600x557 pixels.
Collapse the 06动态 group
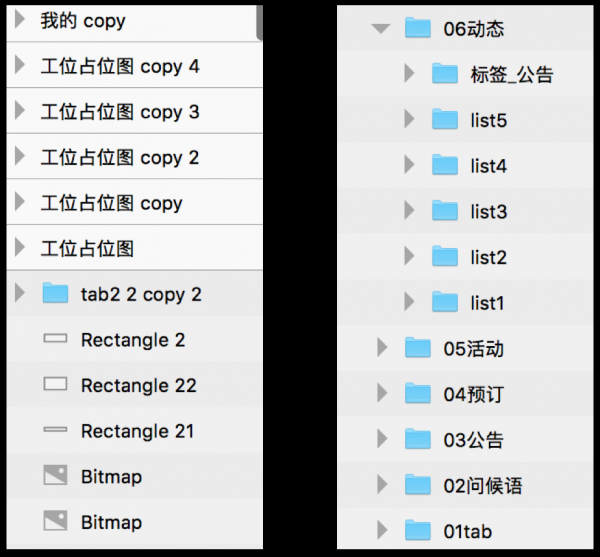380,28
